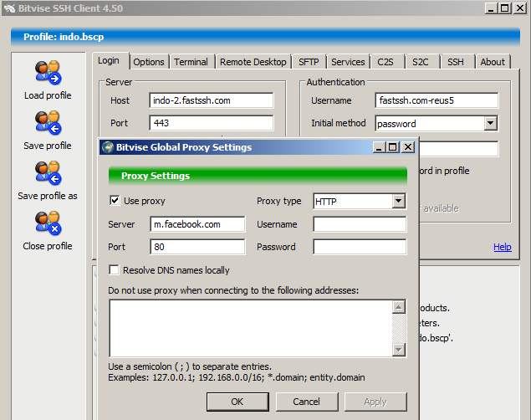Click the server Port field showing 443
Image resolution: width=531 pixels, height=420 pixels.
click(212, 123)
